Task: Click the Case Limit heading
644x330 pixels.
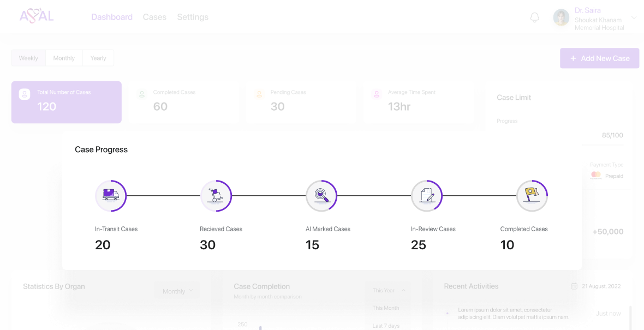Action: tap(514, 98)
